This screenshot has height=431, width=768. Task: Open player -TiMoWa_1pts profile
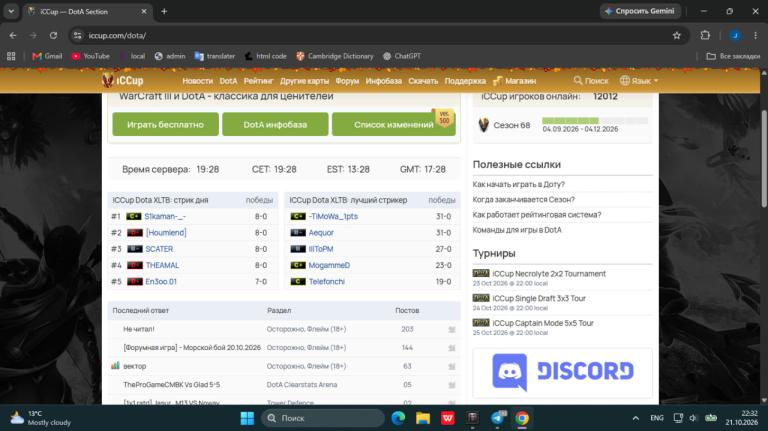tap(333, 216)
